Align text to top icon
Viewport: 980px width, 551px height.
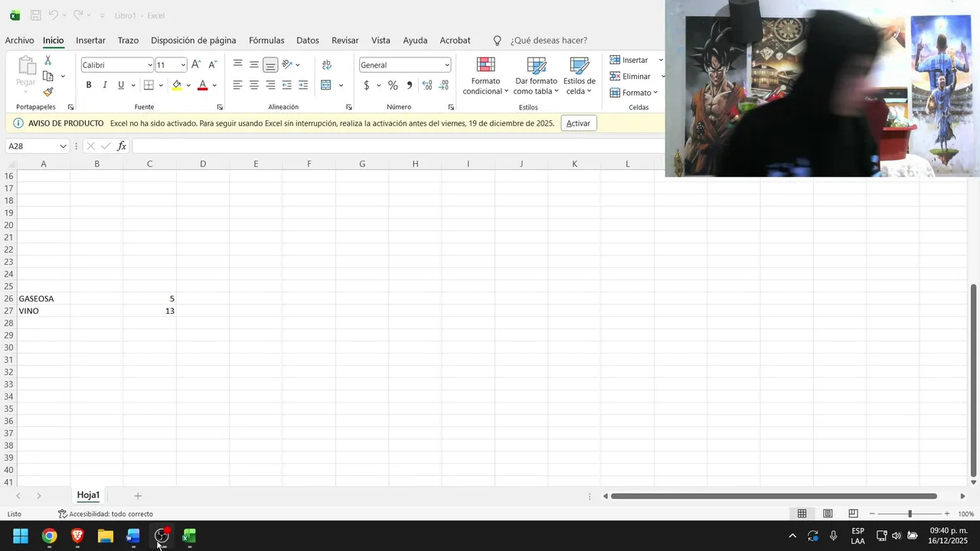tap(238, 64)
